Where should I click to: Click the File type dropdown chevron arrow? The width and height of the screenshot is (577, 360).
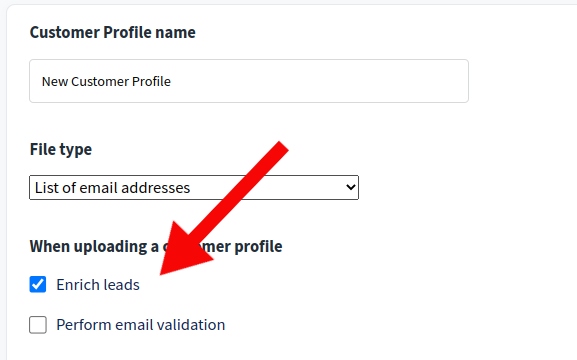(x=351, y=187)
